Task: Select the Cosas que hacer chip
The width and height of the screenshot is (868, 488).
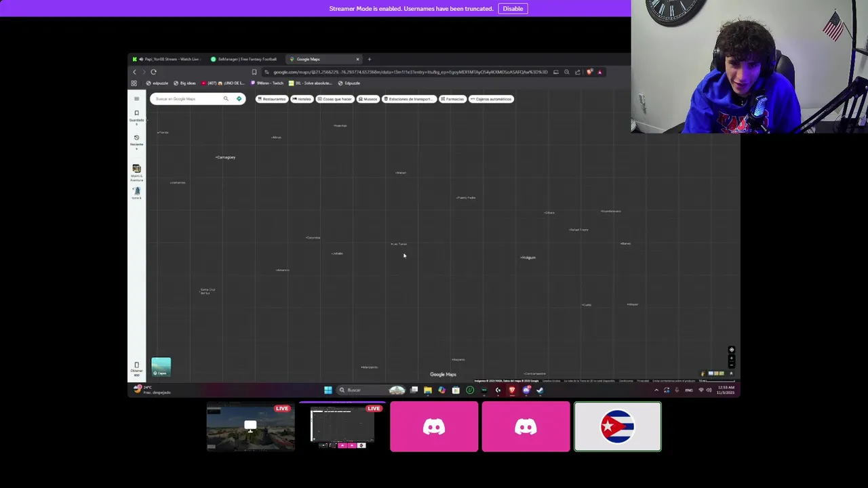Action: coord(334,99)
